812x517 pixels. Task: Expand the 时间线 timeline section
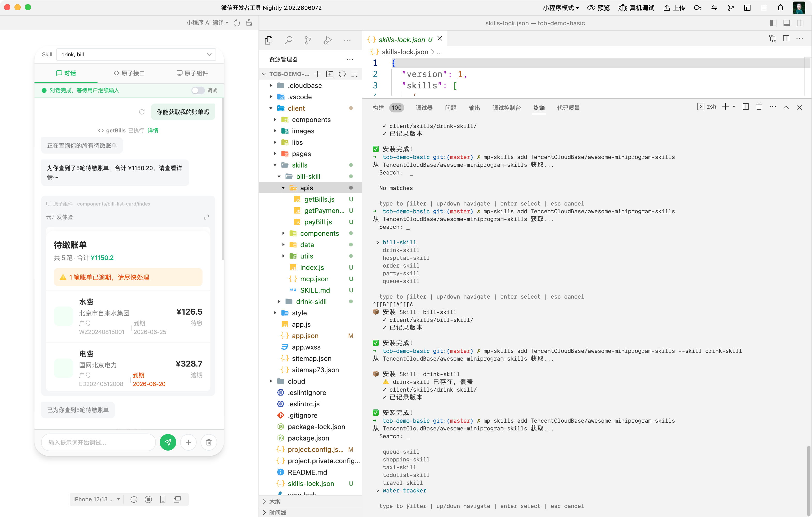(x=310, y=513)
